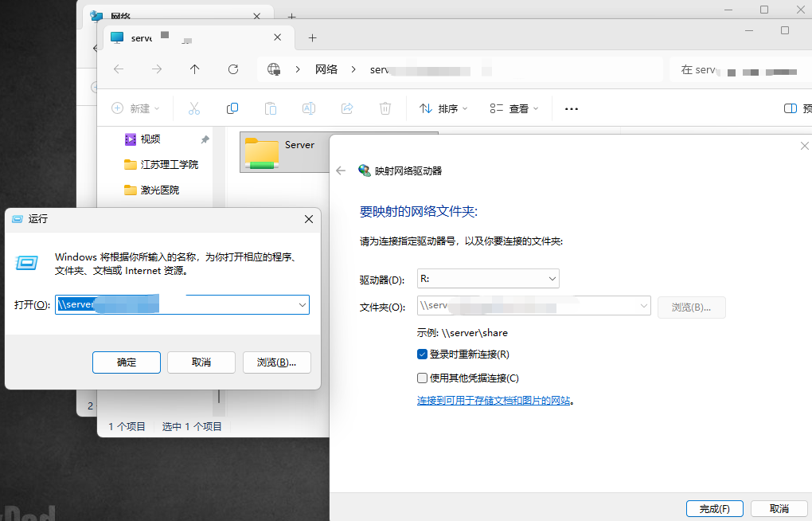Viewport: 812px width, 521px height.
Task: Click the Cut scissors icon in toolbar
Action: (x=194, y=108)
